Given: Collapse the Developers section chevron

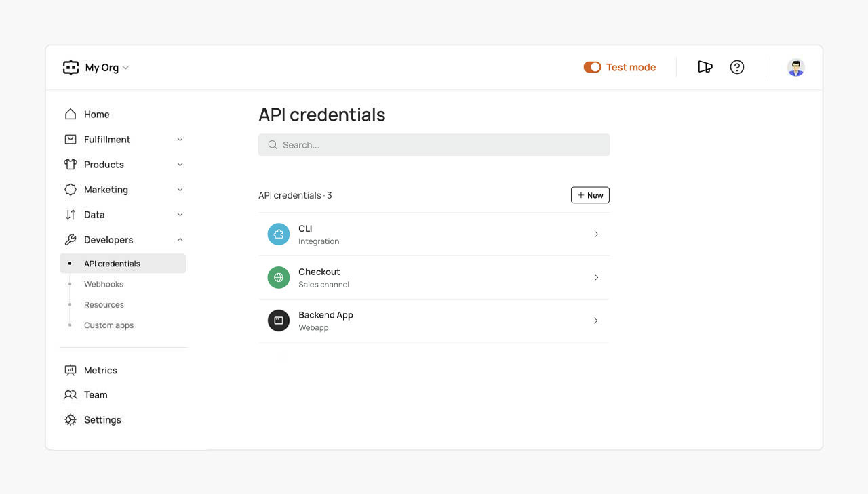Looking at the screenshot, I should 180,240.
